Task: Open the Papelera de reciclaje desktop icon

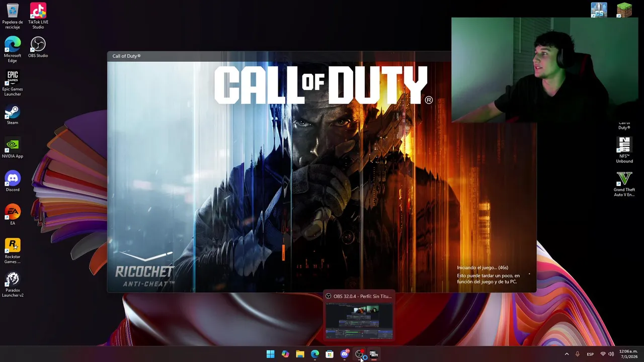Action: (x=13, y=16)
